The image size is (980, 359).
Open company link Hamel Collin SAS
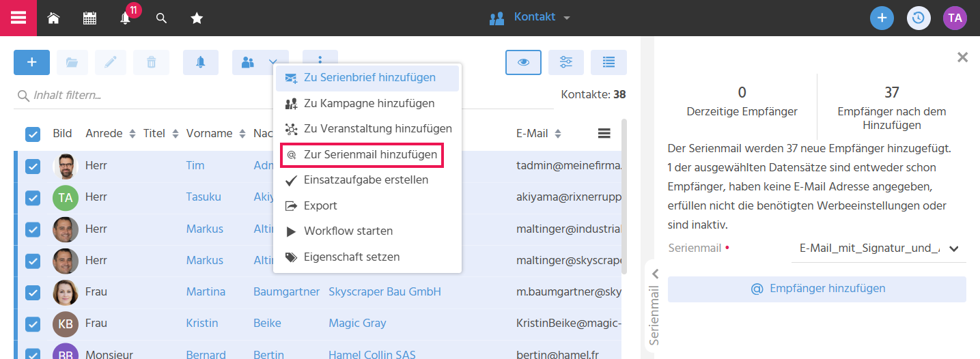click(x=372, y=354)
